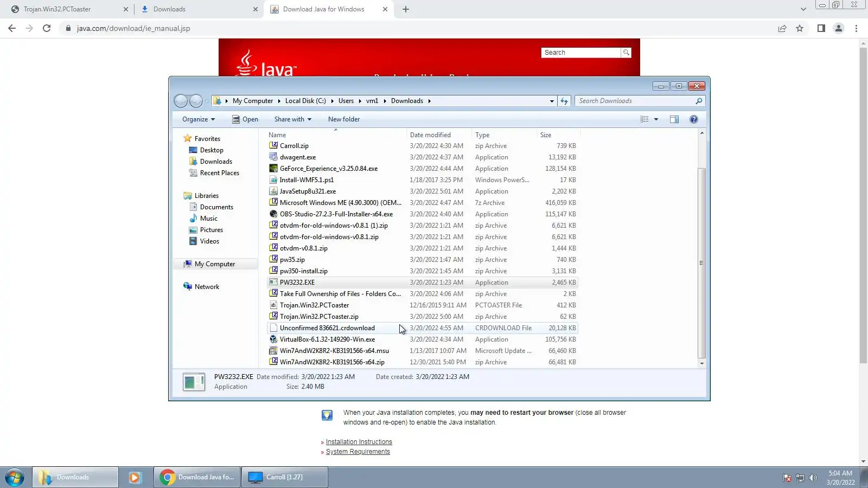Expand the Local Disk (C:) breadcrumb arrow
This screenshot has height=488, width=868.
[332, 101]
